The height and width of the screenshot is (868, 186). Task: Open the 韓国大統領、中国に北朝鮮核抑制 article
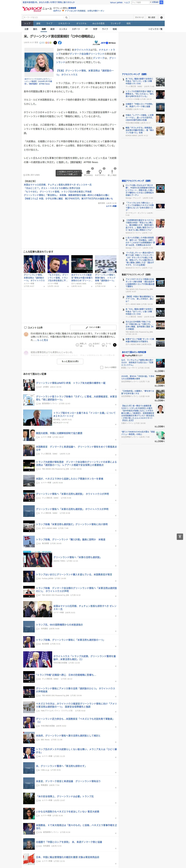59,433
